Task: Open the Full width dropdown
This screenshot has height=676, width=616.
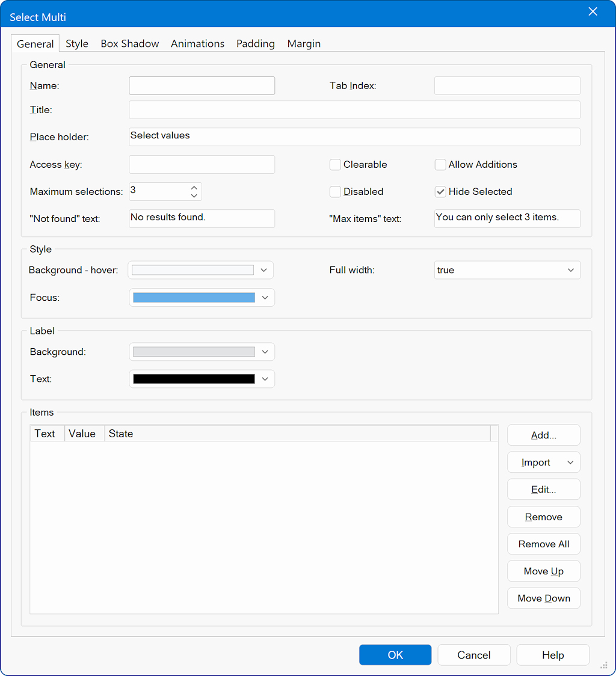Action: [x=507, y=270]
